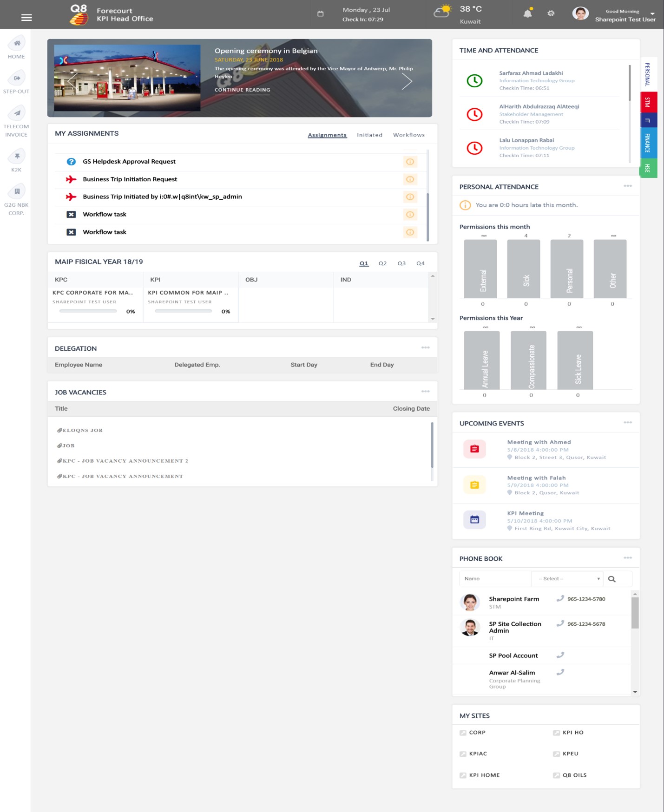The height and width of the screenshot is (812, 664).
Task: Click the gas station news thumbnail
Action: click(127, 78)
